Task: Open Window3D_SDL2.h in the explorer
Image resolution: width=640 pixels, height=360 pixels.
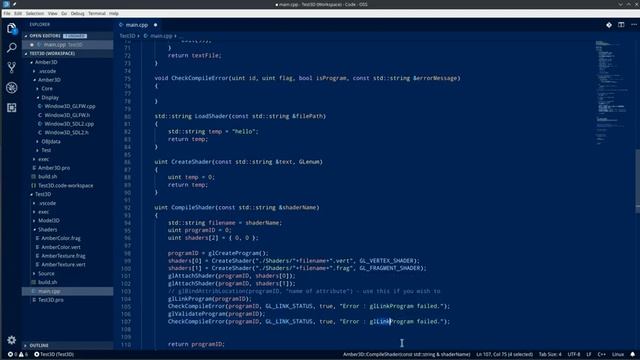Action: point(66,133)
